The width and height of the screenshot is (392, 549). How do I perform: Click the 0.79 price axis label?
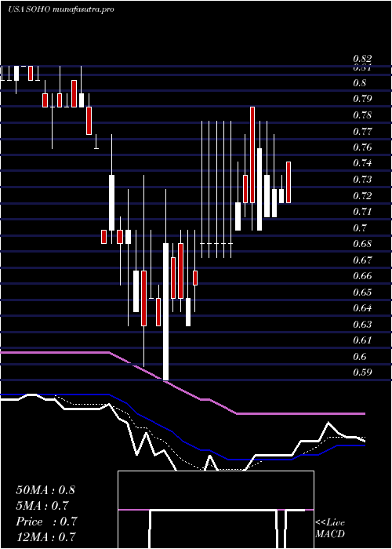pyautogui.click(x=362, y=99)
